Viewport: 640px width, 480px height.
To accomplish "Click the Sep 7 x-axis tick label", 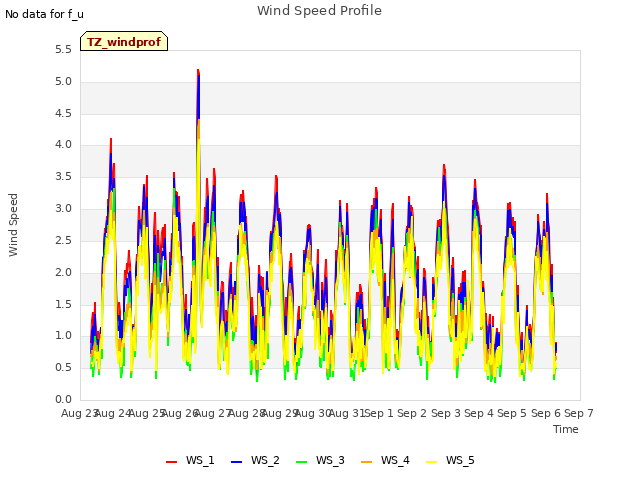I will [x=579, y=413].
